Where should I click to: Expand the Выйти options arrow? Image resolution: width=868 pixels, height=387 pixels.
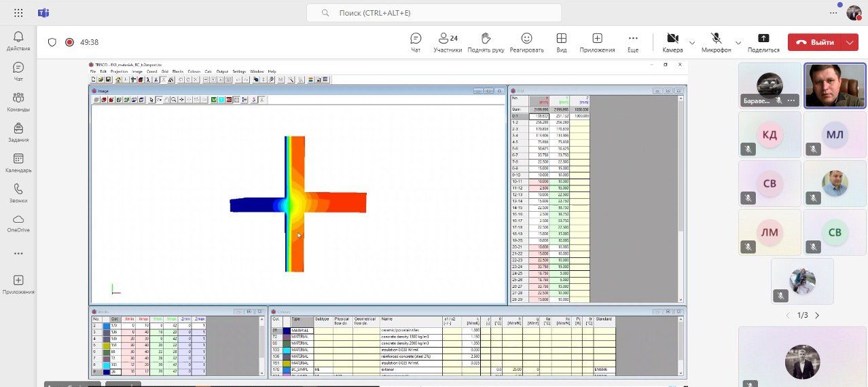(x=850, y=42)
